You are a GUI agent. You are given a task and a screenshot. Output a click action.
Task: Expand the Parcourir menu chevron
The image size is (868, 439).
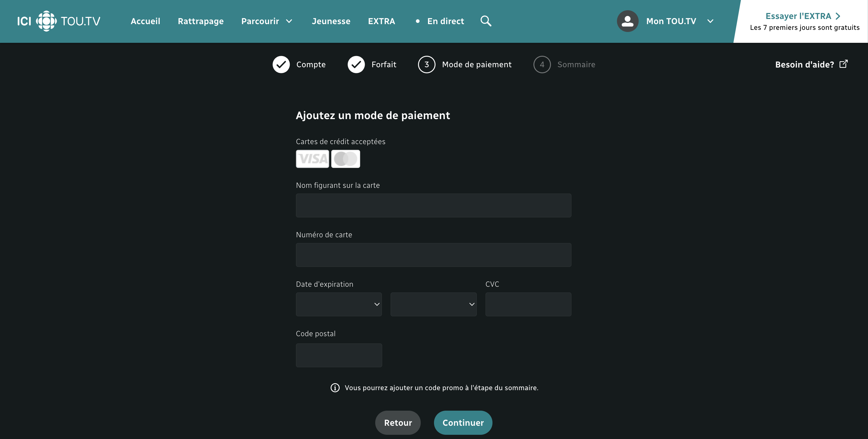click(x=289, y=21)
